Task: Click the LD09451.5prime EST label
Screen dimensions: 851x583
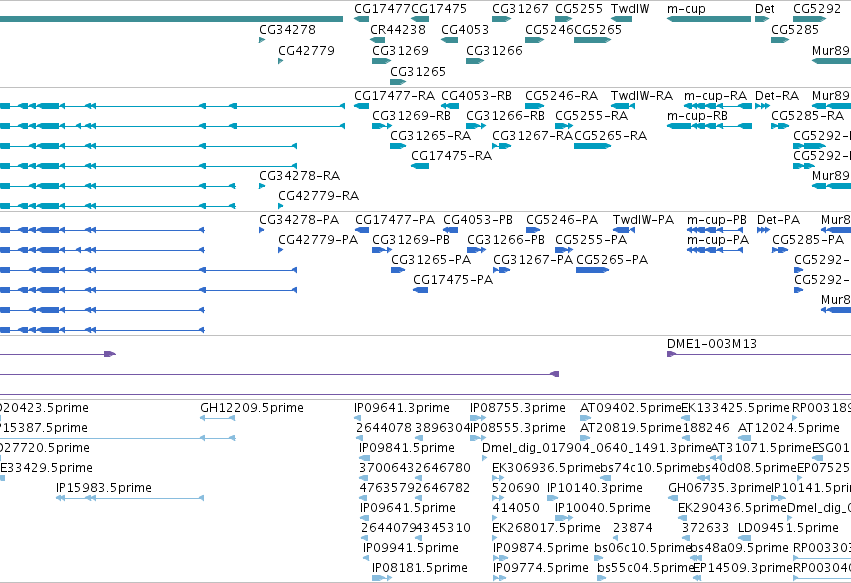Action: pos(789,528)
